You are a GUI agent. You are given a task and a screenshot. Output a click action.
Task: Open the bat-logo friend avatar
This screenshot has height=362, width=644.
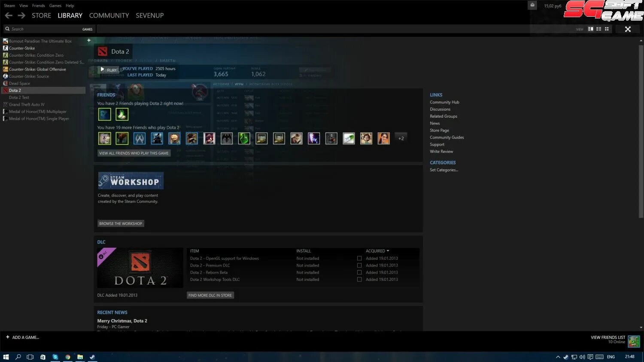(x=227, y=138)
